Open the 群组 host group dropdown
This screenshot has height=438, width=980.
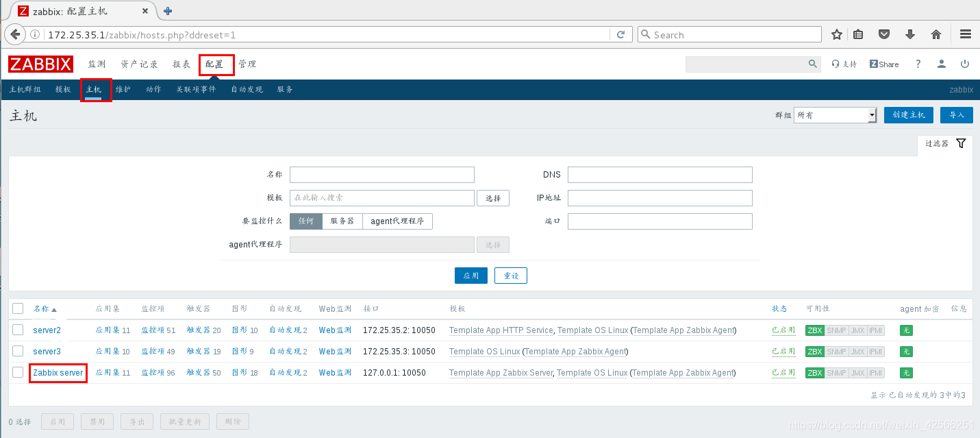pyautogui.click(x=835, y=115)
